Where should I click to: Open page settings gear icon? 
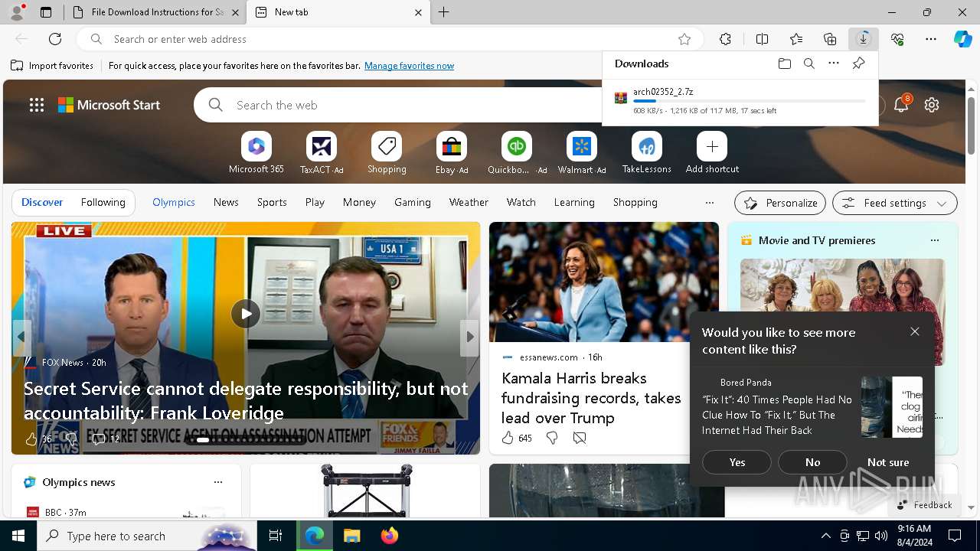click(932, 105)
